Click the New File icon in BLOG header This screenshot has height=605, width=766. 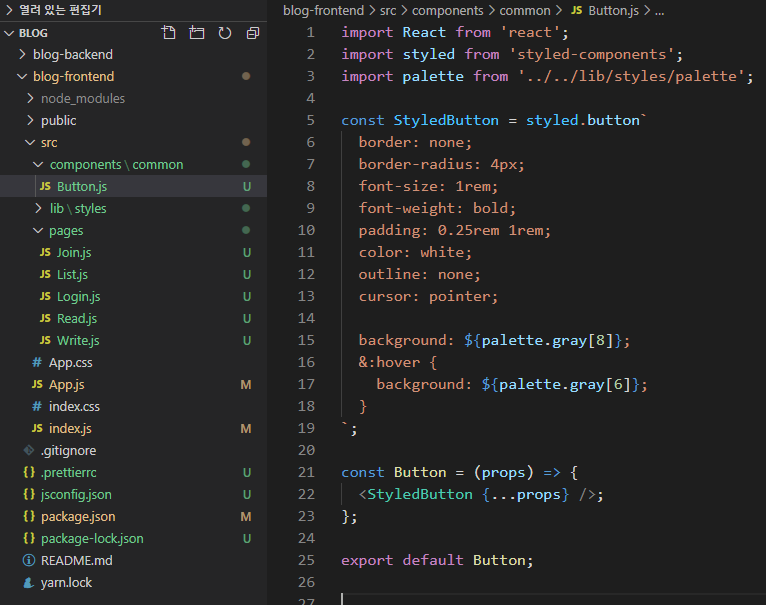[x=169, y=33]
